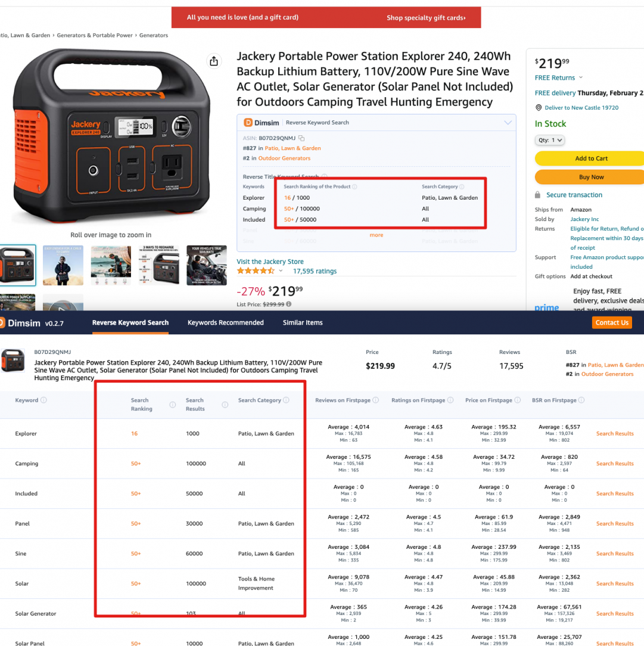The width and height of the screenshot is (644, 646).
Task: Open Patio, Lawn & Garden rank link under ASIN
Action: pos(293,148)
